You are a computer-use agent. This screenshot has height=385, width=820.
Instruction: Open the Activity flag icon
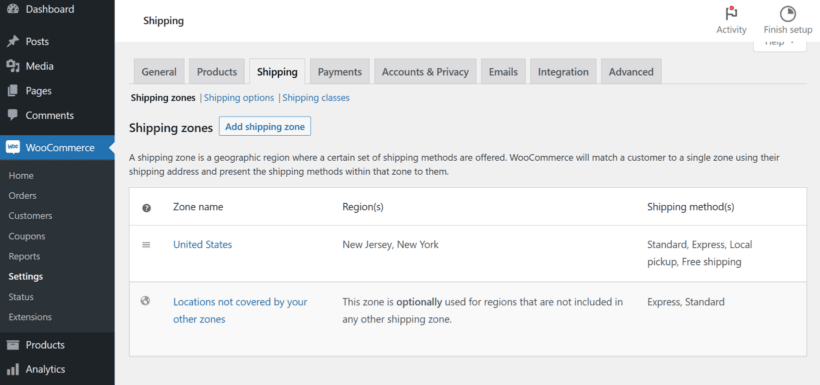click(731, 14)
